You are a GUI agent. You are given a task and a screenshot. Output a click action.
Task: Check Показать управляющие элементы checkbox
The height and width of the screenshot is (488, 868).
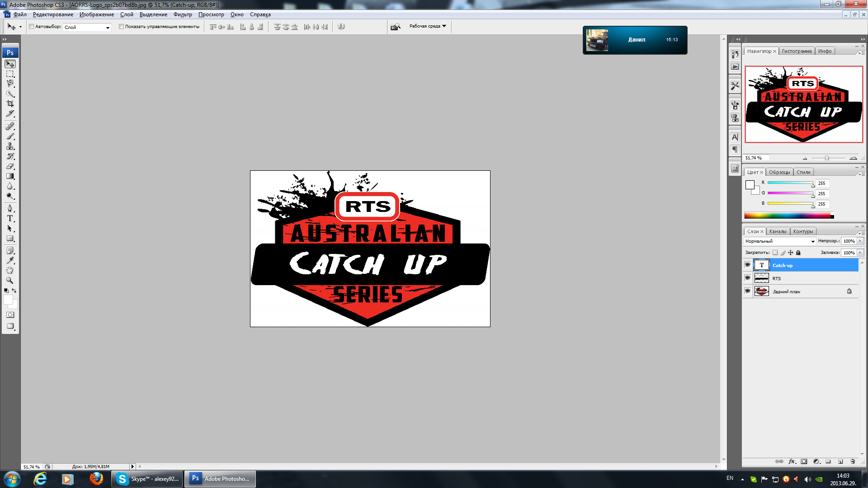121,27
